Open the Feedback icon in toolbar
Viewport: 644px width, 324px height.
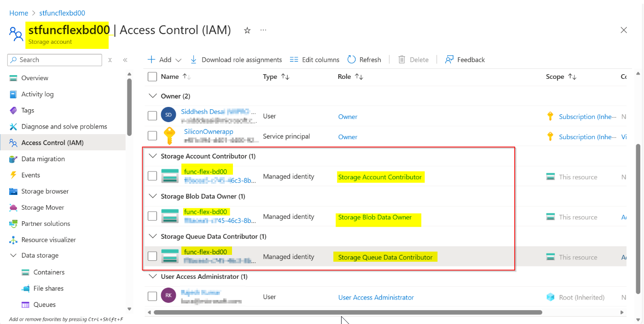coord(449,59)
